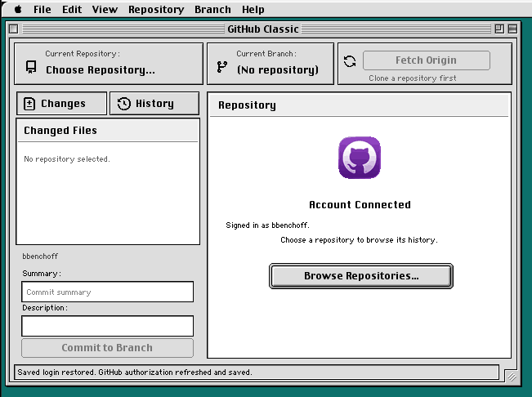Screen dimensions: 532x397
Task: Click the Commit to Branch button
Action: pos(108,348)
